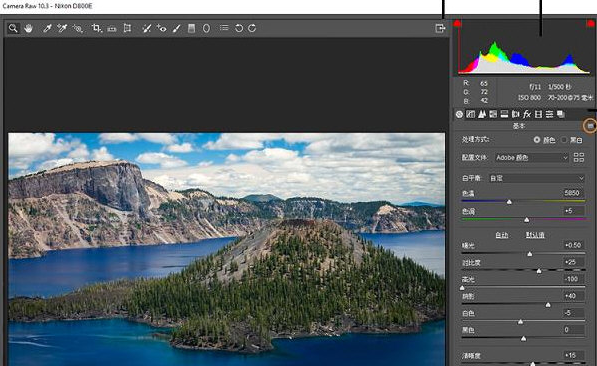The height and width of the screenshot is (366, 597).
Task: Click the contrast value field +25
Action: tap(573, 262)
